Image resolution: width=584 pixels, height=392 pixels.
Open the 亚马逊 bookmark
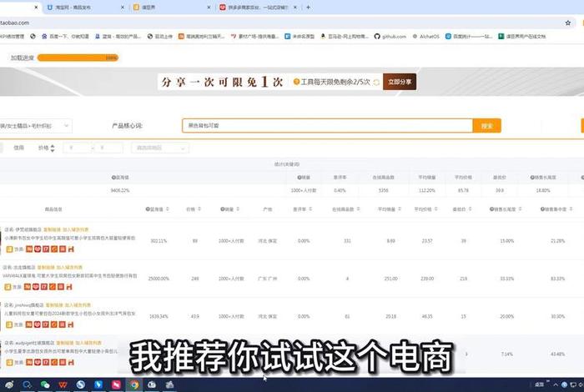point(344,37)
